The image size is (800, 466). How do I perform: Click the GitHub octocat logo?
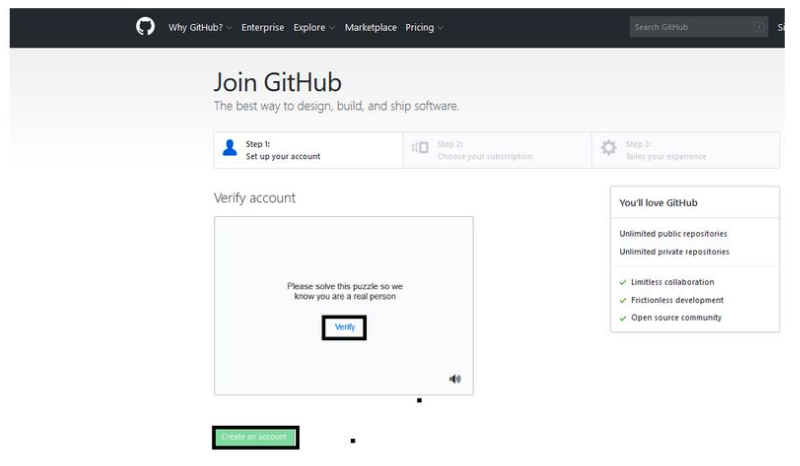point(145,27)
